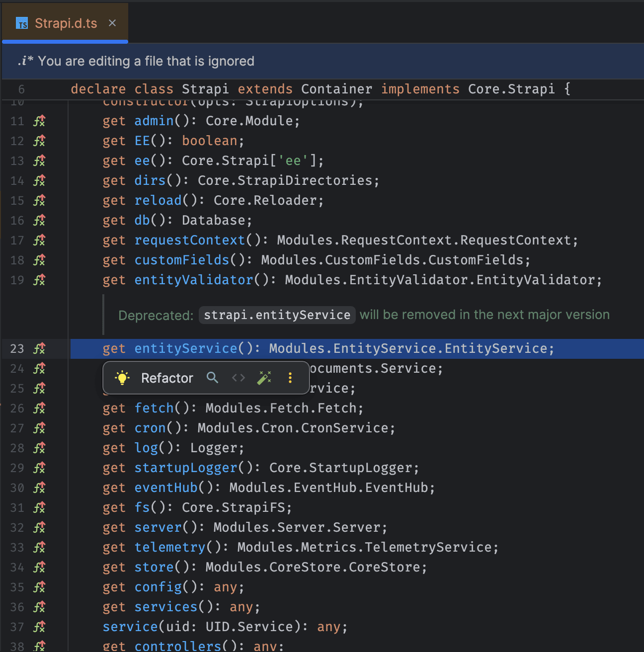
Task: Click the ignored-file banner message
Action: click(146, 61)
